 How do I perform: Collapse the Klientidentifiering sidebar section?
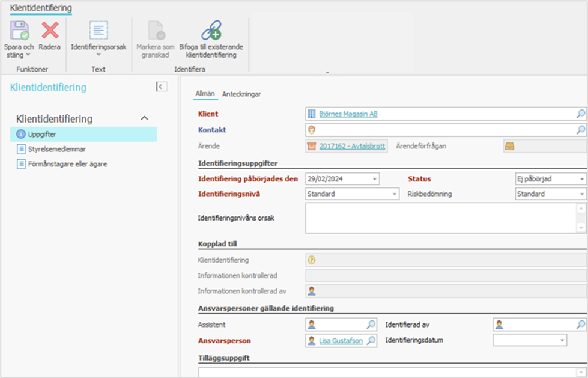[144, 119]
